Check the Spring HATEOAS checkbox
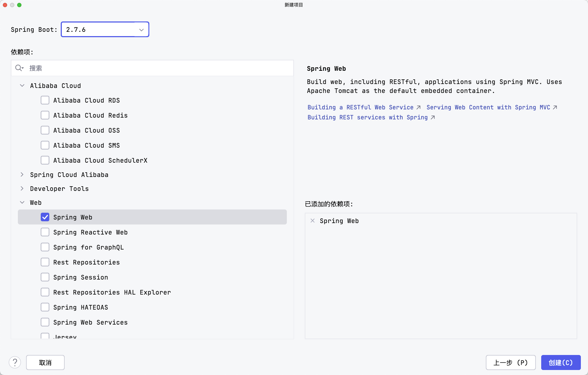The image size is (588, 375). click(x=45, y=307)
